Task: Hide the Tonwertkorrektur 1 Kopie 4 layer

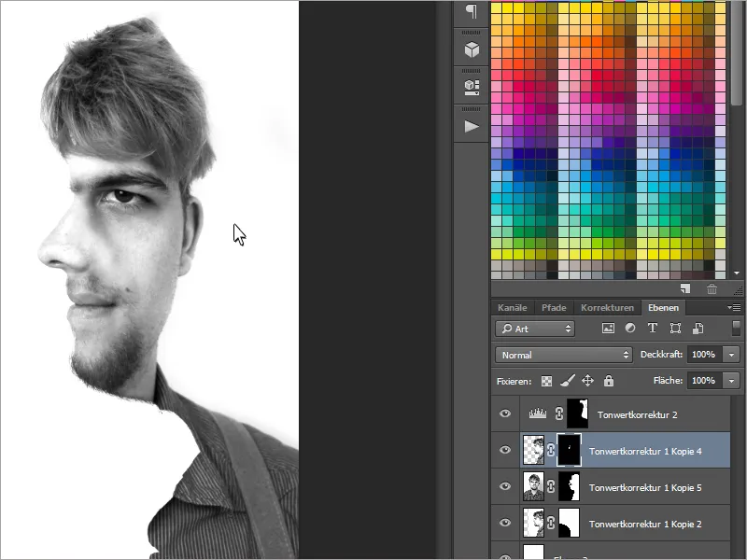Action: point(505,450)
